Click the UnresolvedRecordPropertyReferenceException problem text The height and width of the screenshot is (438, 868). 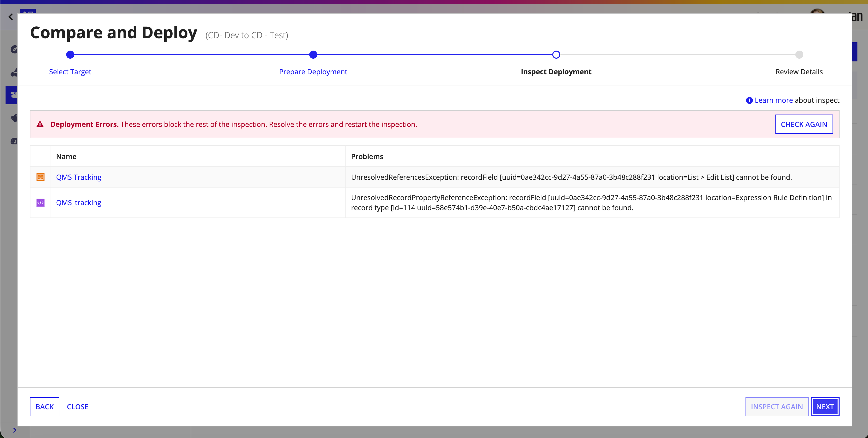(591, 203)
